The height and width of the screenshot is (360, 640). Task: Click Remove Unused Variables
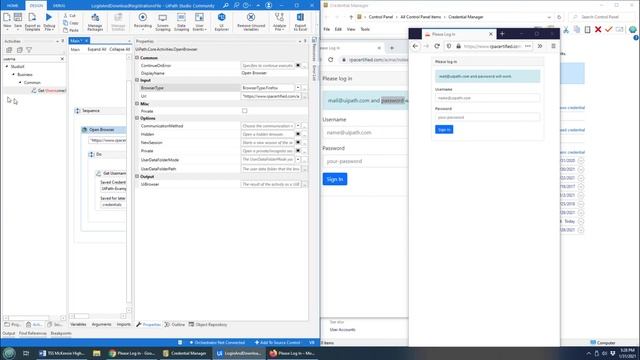tap(251, 22)
